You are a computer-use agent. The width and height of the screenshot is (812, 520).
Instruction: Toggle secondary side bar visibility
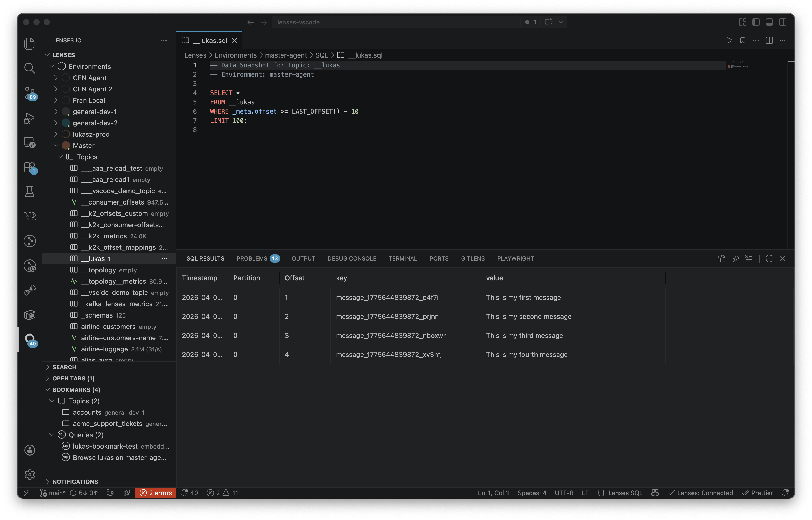point(783,22)
